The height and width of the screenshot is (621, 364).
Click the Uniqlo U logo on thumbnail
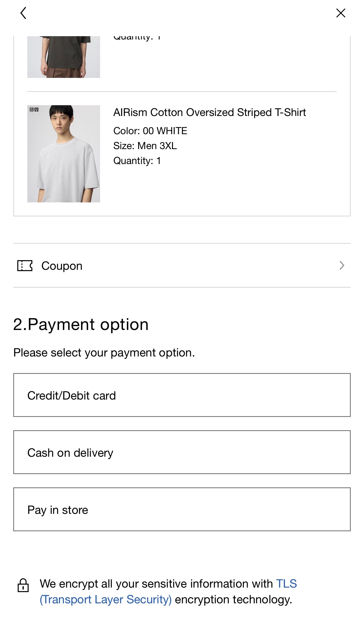tap(34, 110)
